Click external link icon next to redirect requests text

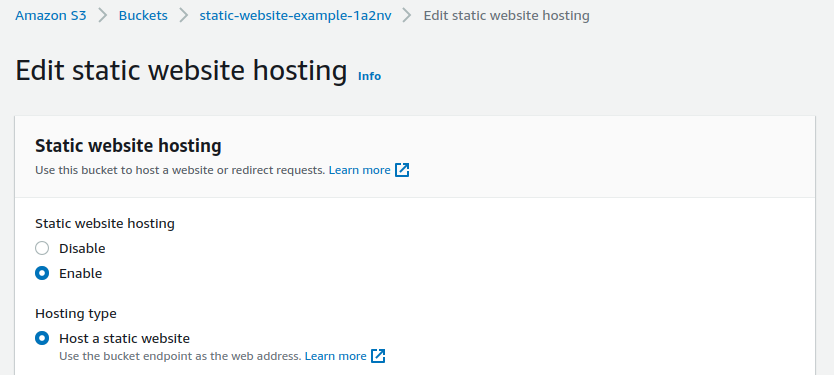pyautogui.click(x=402, y=170)
